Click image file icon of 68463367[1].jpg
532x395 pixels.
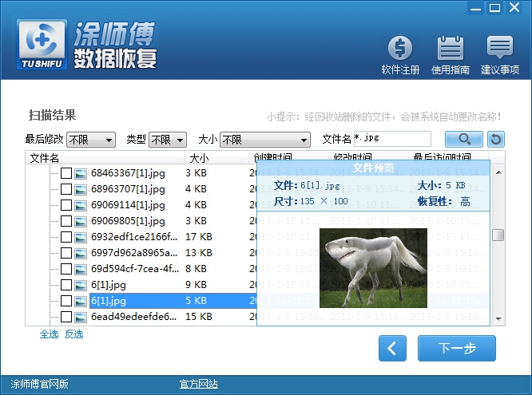81,174
